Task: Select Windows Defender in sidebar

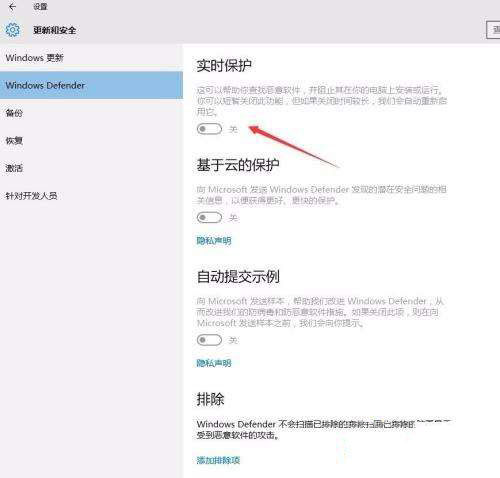Action: point(91,85)
